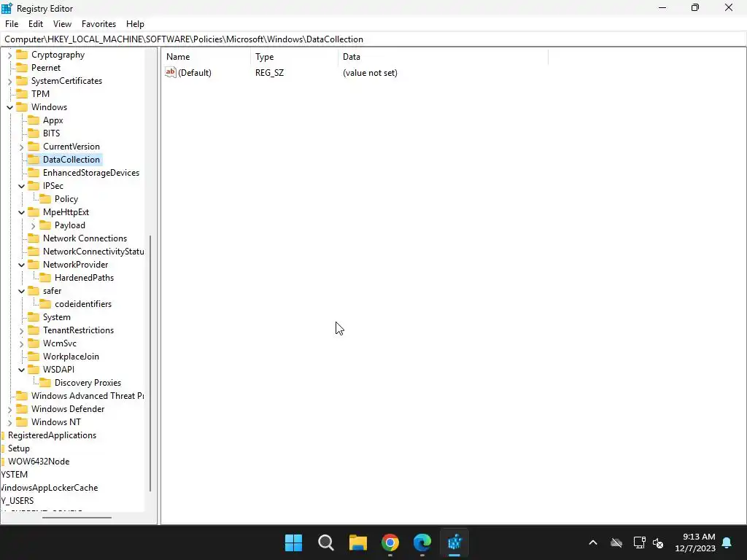Open Google Chrome from the taskbar
This screenshot has height=560, width=747.
point(390,542)
